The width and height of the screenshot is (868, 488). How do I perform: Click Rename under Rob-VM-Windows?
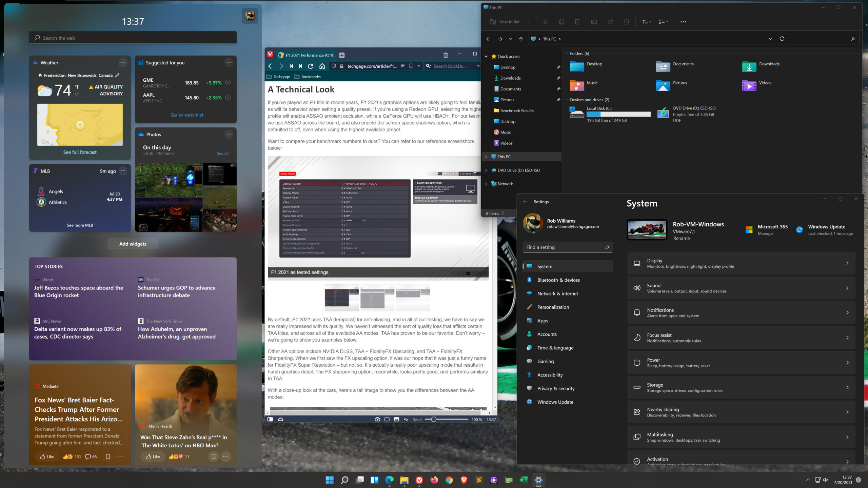(x=681, y=238)
